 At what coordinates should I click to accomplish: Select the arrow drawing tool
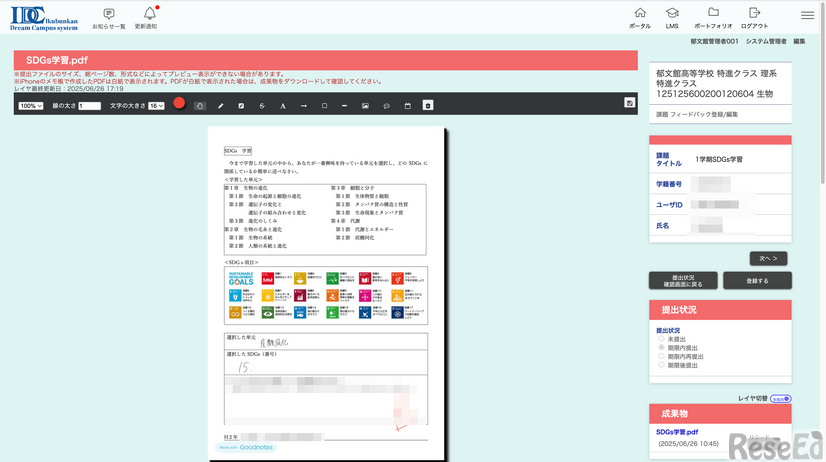303,106
